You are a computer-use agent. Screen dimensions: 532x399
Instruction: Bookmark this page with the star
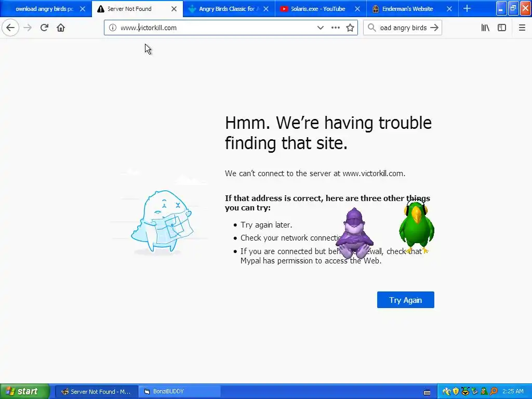click(x=350, y=28)
